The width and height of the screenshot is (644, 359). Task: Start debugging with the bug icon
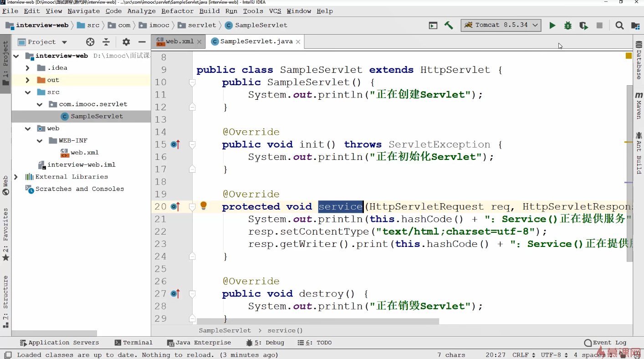(x=568, y=26)
